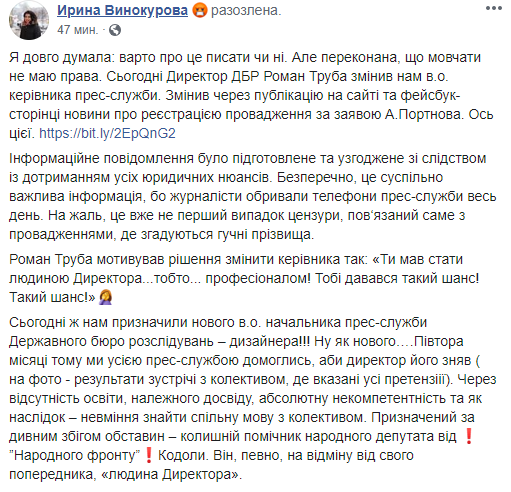Image resolution: width=511 pixels, height=492 pixels.
Task: Open the post options three-dots menu
Action: click(494, 8)
